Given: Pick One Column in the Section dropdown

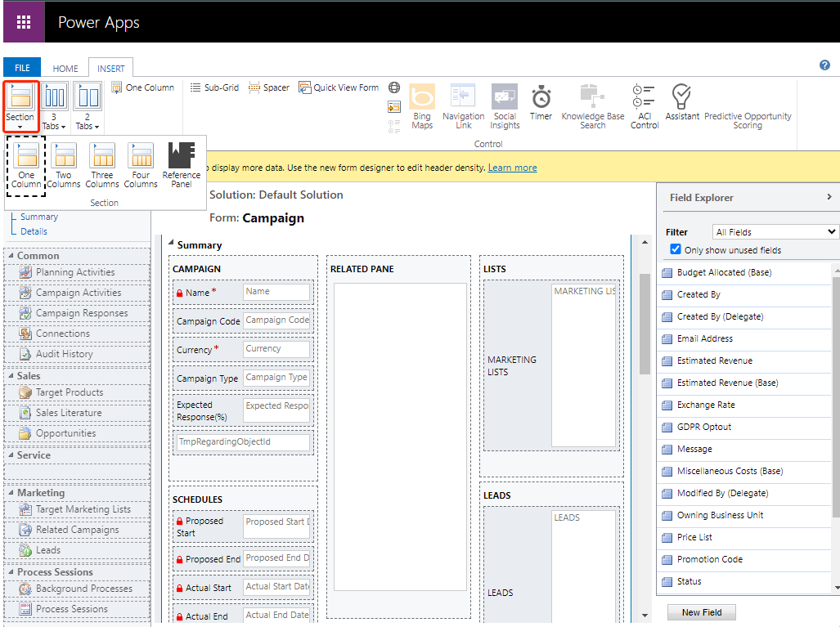Looking at the screenshot, I should click(26, 165).
